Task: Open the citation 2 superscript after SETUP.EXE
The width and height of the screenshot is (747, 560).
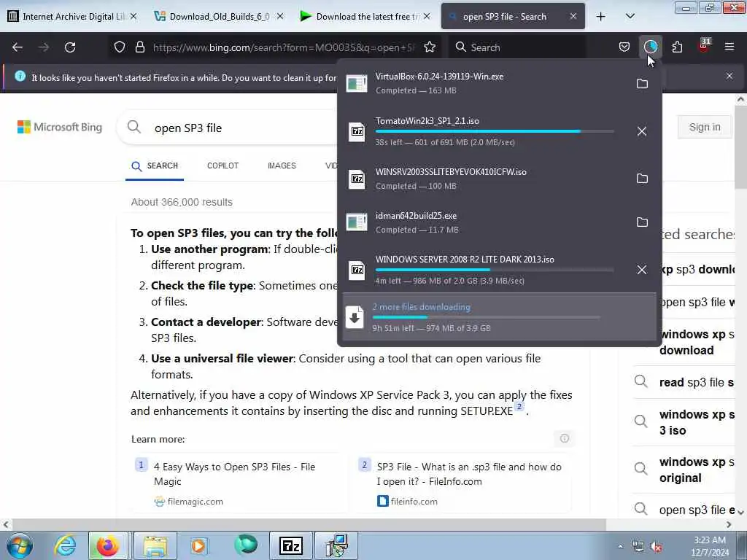Action: click(519, 406)
